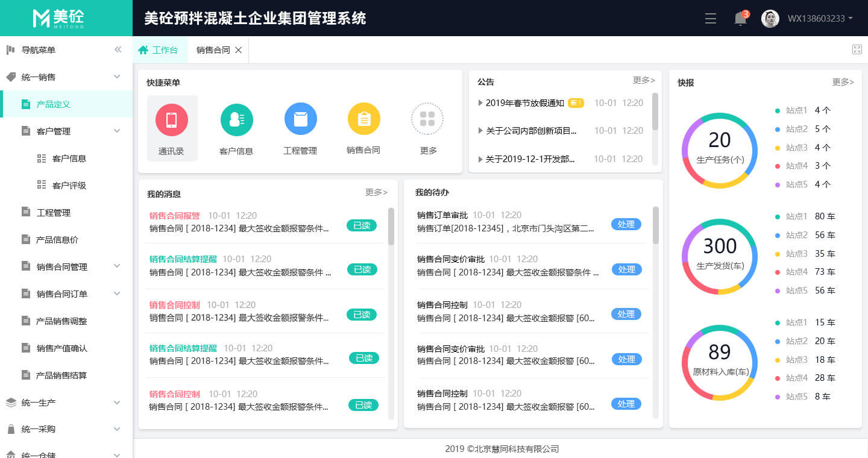Image resolution: width=868 pixels, height=458 pixels.
Task: Click 更多> link in 公告 panel
Action: click(x=643, y=80)
